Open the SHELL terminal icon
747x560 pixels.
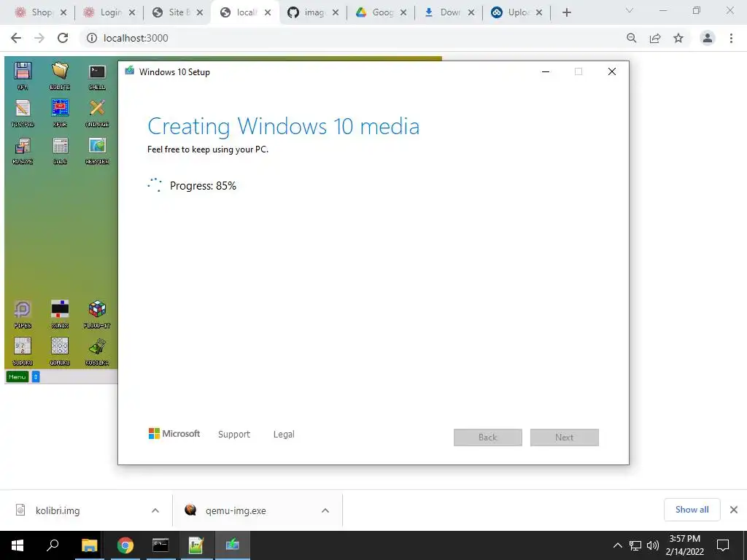tap(97, 71)
